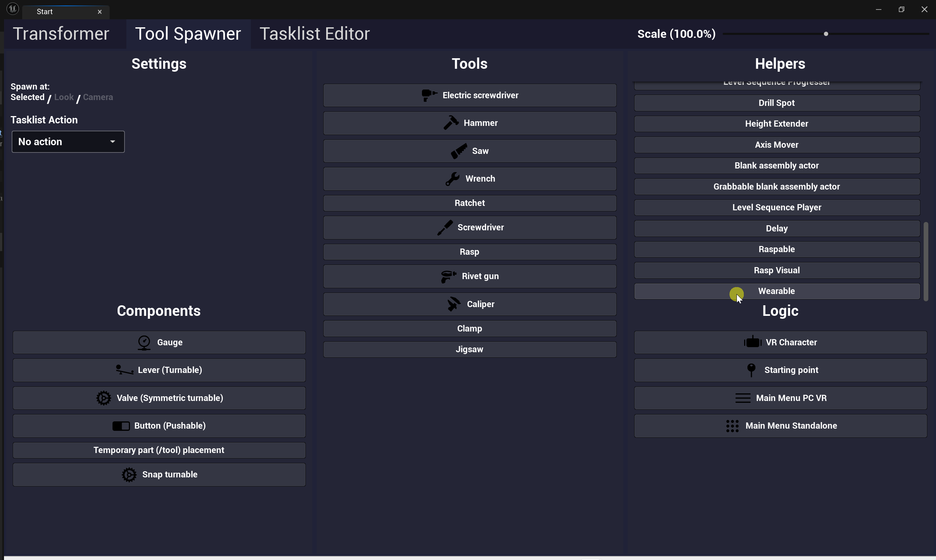This screenshot has height=560, width=936.
Task: Open the Tasklist Editor tab
Action: [314, 34]
